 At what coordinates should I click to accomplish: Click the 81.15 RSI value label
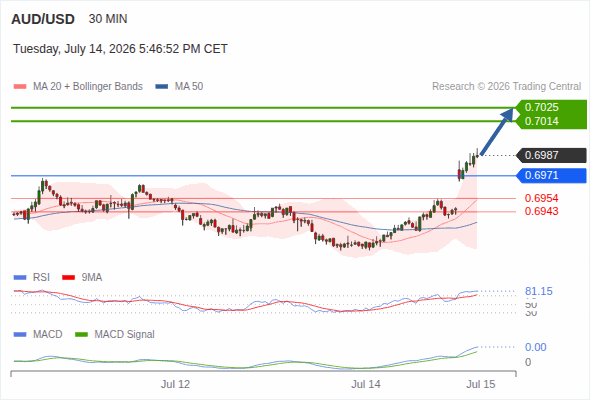[538, 291]
